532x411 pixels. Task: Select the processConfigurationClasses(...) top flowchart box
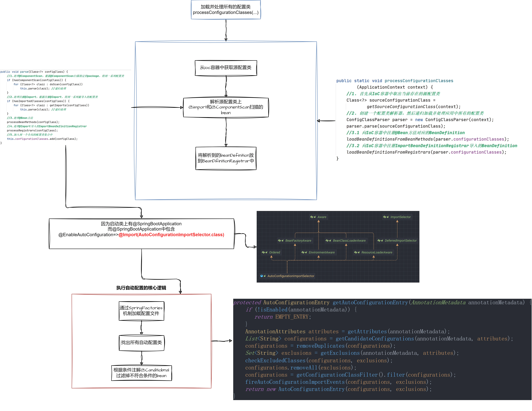(x=226, y=10)
